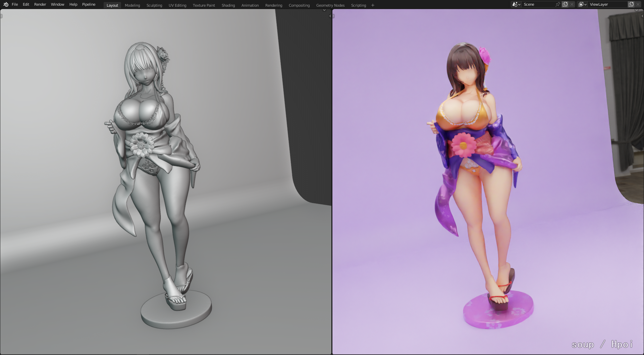Expand the right viewport header chevron
This screenshot has height=355, width=644.
tap(636, 10)
